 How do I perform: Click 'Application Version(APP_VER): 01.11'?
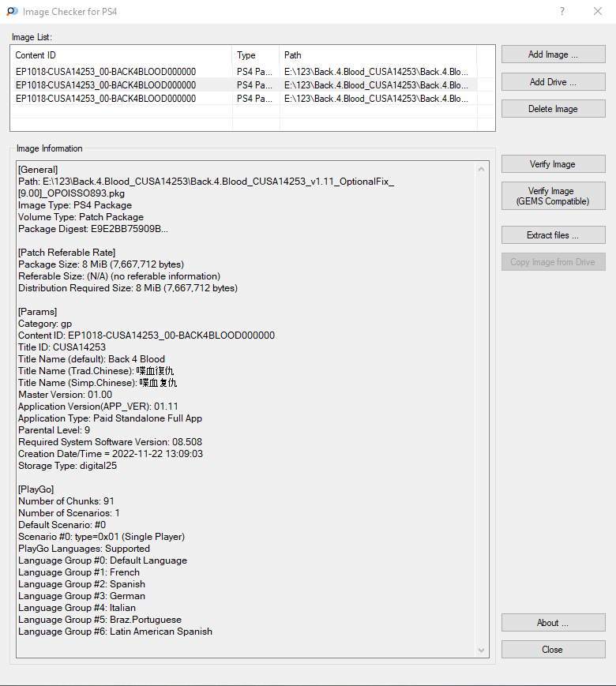(x=98, y=406)
